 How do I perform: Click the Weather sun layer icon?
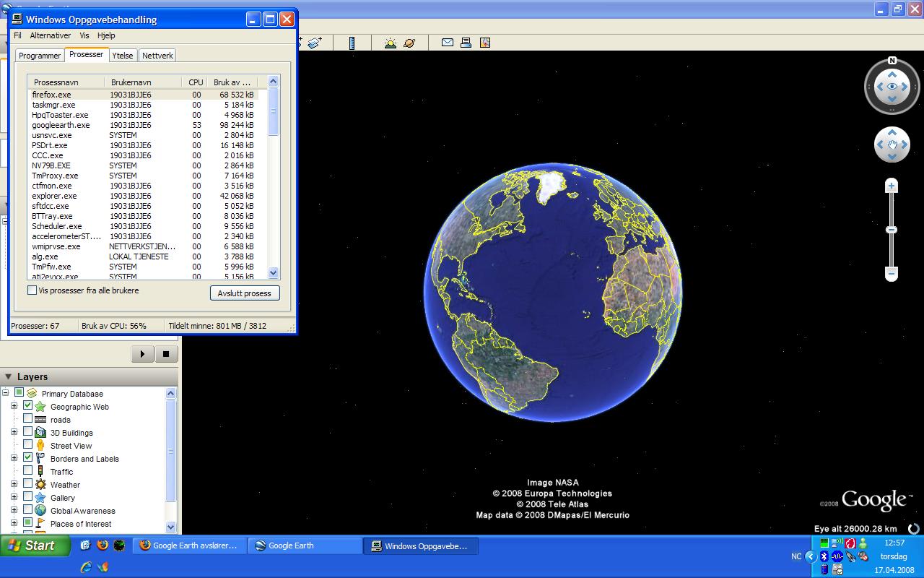40,485
